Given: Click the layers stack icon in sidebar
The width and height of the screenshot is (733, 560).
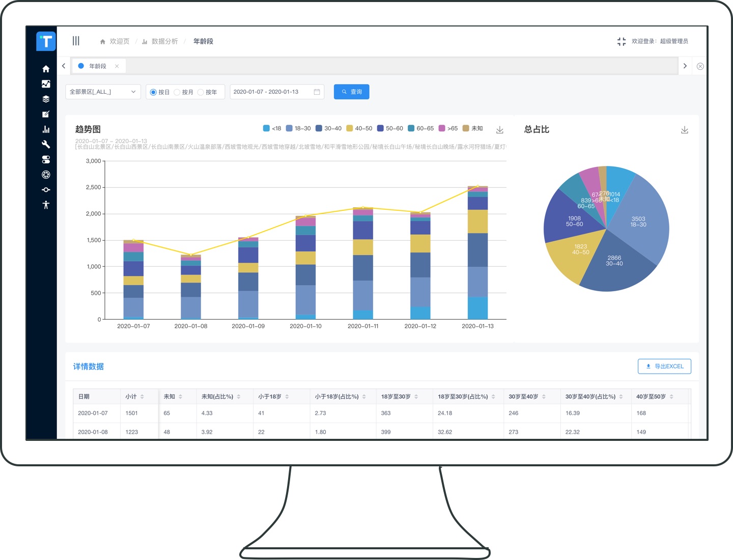Looking at the screenshot, I should (x=46, y=99).
